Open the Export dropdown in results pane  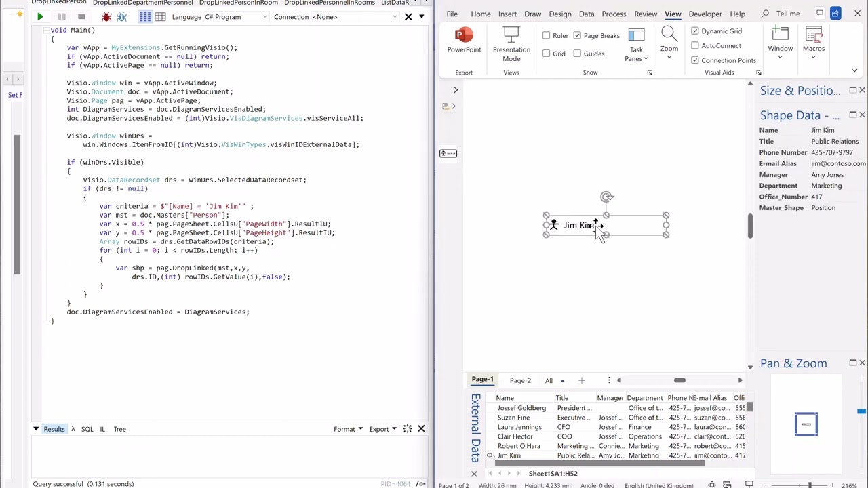pyautogui.click(x=382, y=429)
